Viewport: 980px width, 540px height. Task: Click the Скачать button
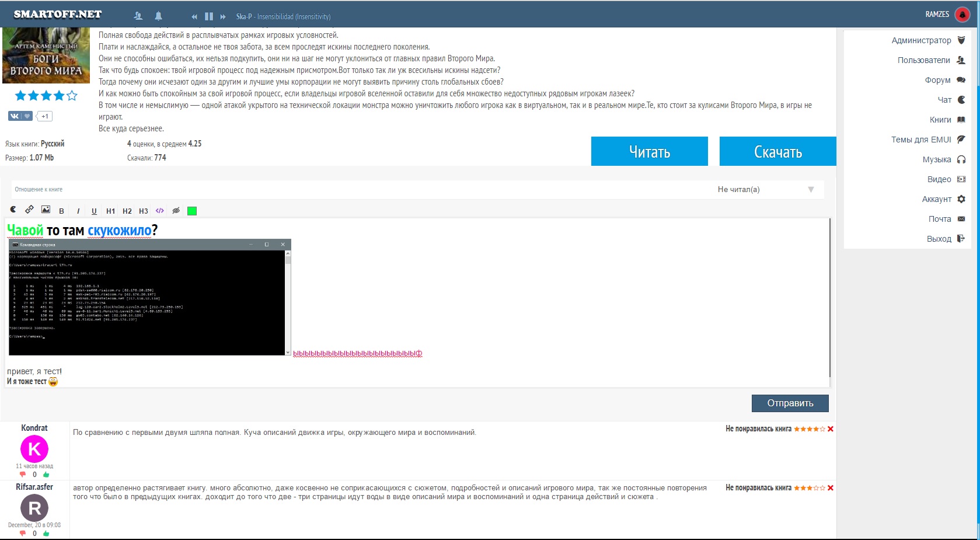coord(778,151)
